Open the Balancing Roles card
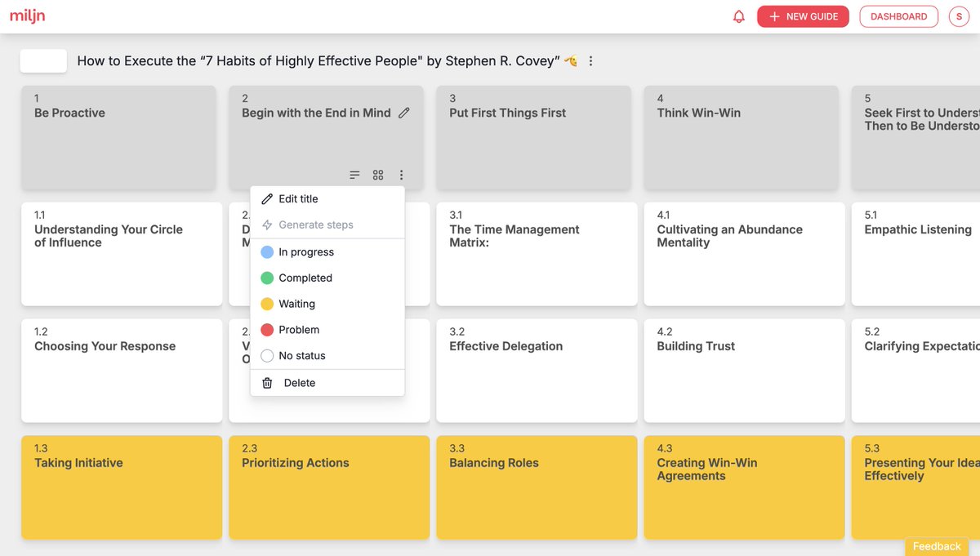Screen dimensions: 980x556 [537, 487]
